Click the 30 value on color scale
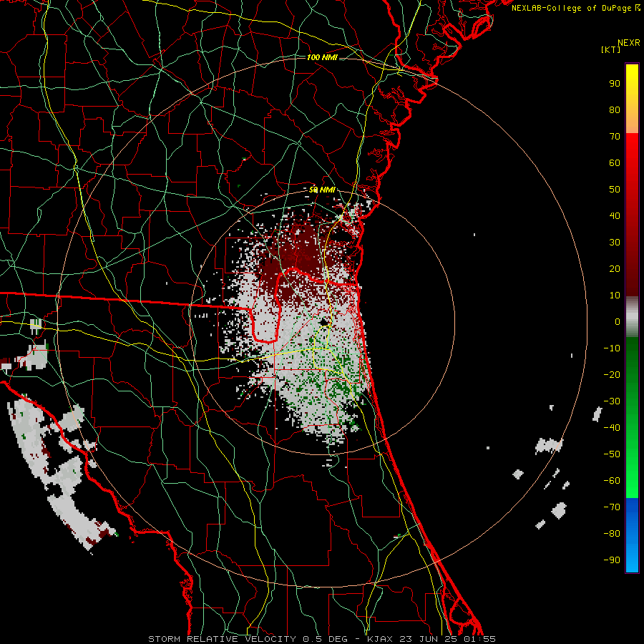 [x=615, y=243]
